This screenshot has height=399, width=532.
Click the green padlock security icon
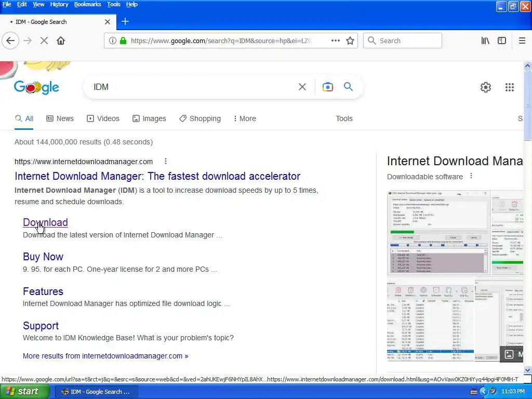click(x=123, y=41)
